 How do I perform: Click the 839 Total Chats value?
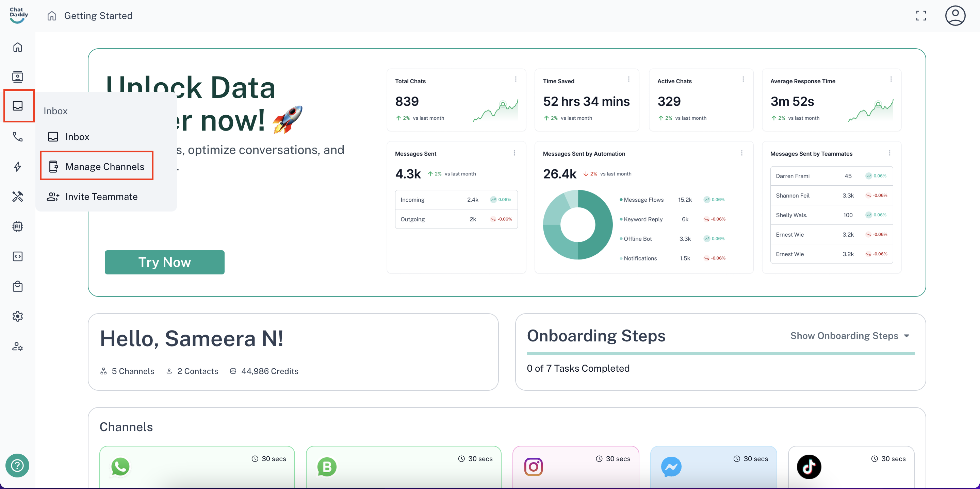[407, 101]
